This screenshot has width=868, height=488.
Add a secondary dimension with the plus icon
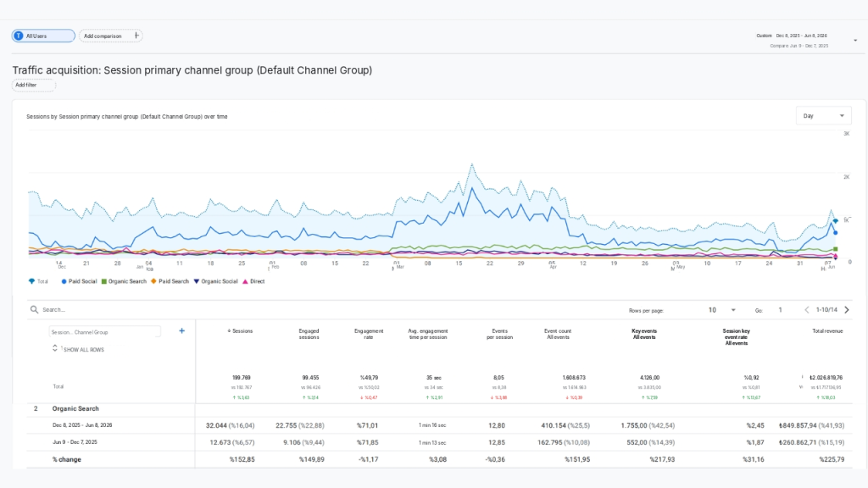click(x=181, y=331)
